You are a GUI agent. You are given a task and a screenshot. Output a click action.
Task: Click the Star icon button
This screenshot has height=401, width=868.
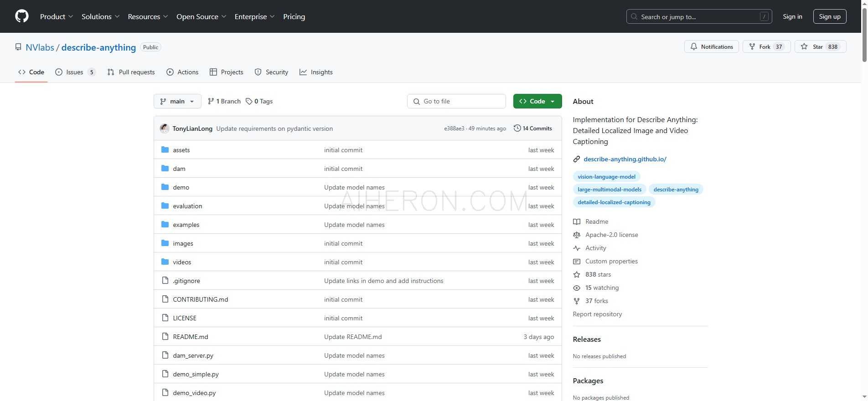[804, 46]
